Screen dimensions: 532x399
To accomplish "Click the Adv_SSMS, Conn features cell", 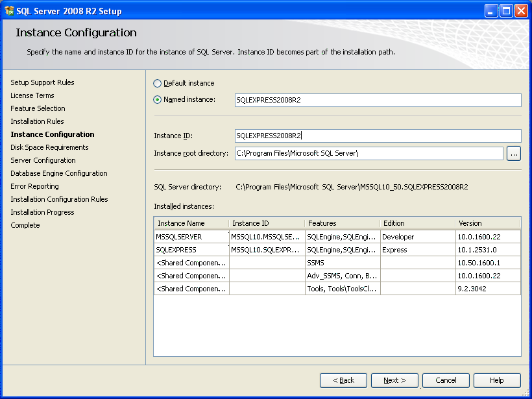I will [x=343, y=276].
